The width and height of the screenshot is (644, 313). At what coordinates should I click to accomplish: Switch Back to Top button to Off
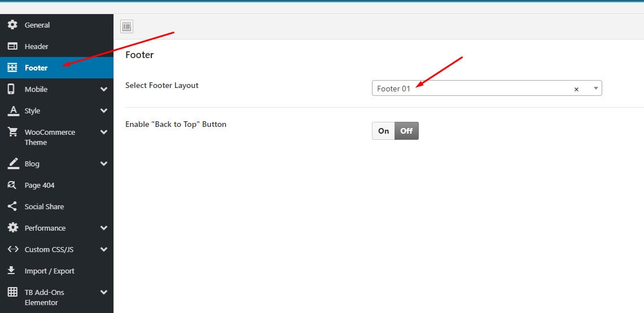click(406, 131)
